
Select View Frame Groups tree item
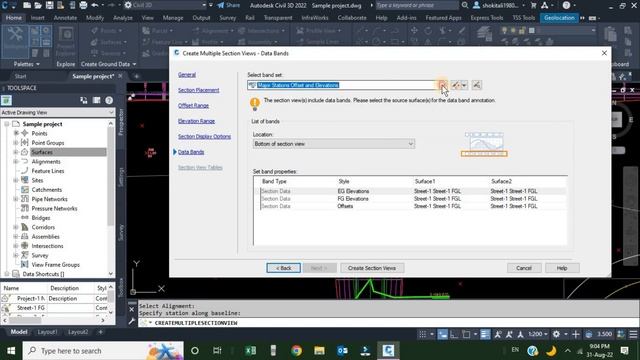click(56, 265)
